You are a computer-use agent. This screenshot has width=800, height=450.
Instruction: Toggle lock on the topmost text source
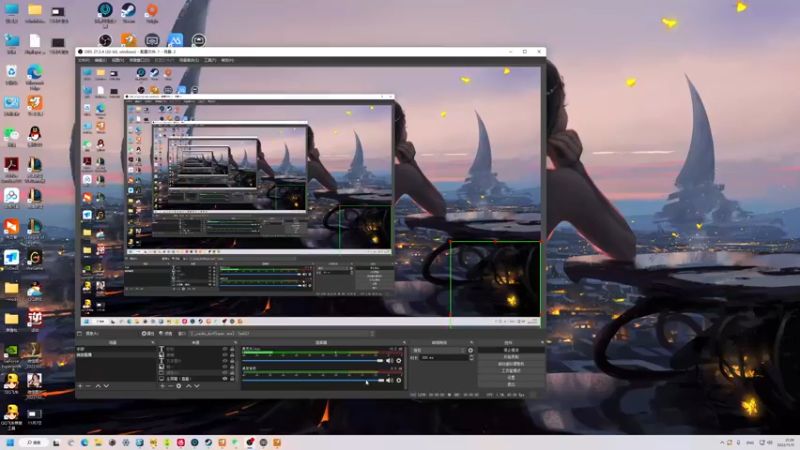coord(232,349)
